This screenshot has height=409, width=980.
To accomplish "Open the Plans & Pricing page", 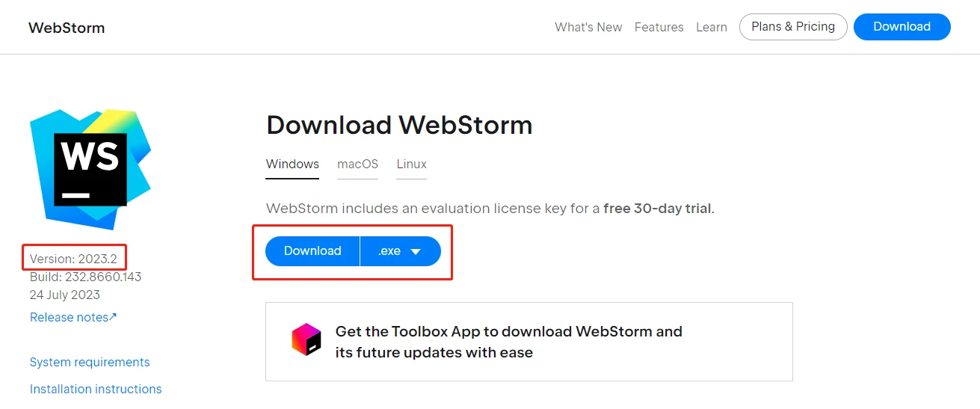I will tap(793, 27).
